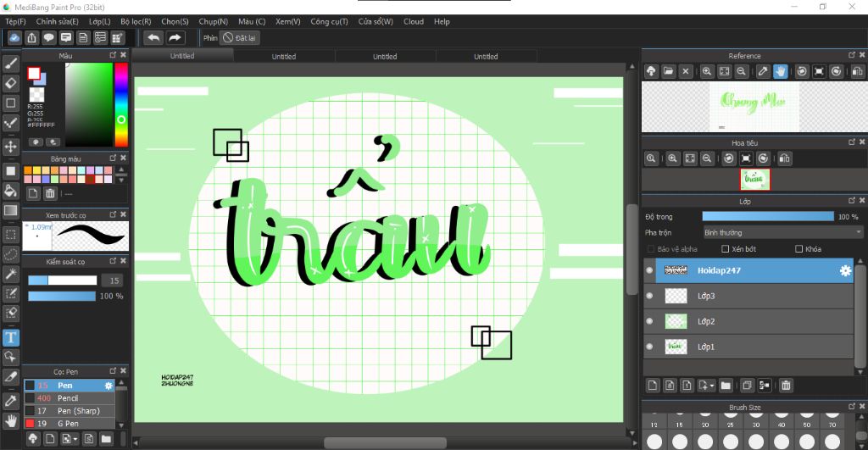Open the Pha trộn blend mode dropdown
Image resolution: width=868 pixels, height=450 pixels.
pyautogui.click(x=782, y=232)
